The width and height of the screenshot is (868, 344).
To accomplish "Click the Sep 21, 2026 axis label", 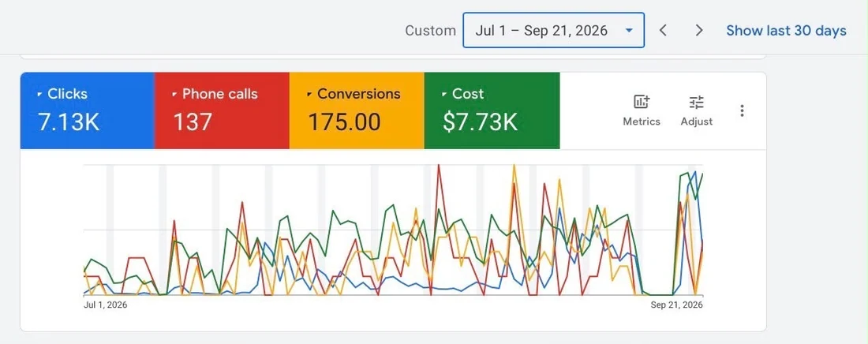I will [676, 305].
